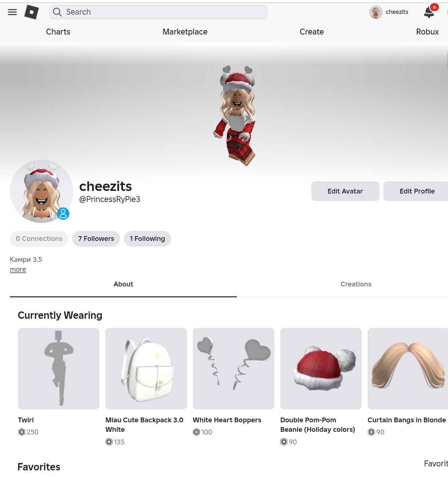Open the Double Pom-Pom Beanie item thumbnail
448x477 pixels.
321,369
